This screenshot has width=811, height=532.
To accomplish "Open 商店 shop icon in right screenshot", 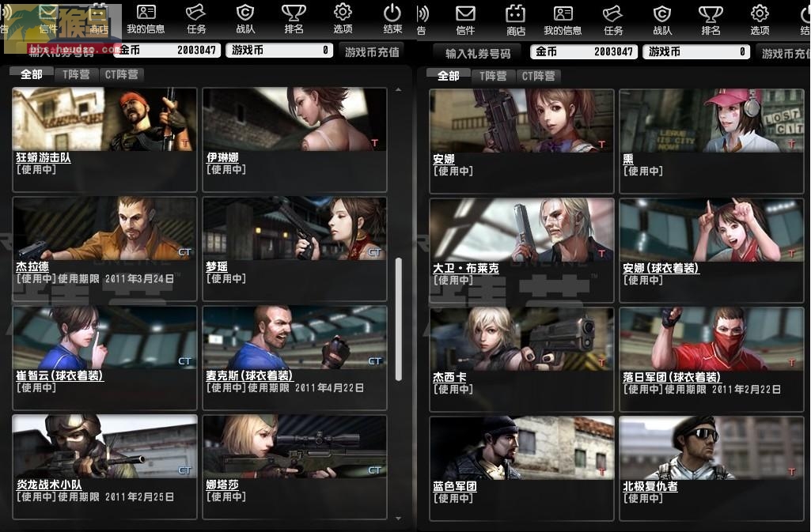I will click(x=515, y=21).
